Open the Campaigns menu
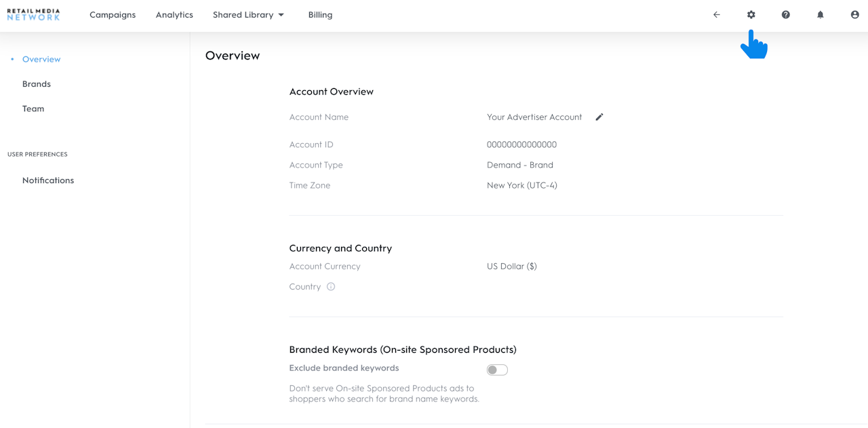The image size is (868, 428). (x=113, y=15)
